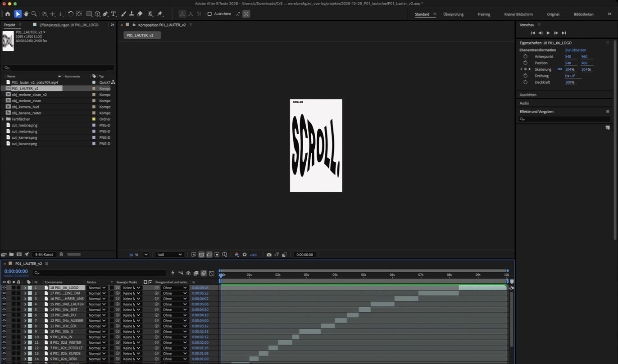Open the Voll resolution dropdown
Image resolution: width=618 pixels, height=364 pixels.
click(169, 255)
